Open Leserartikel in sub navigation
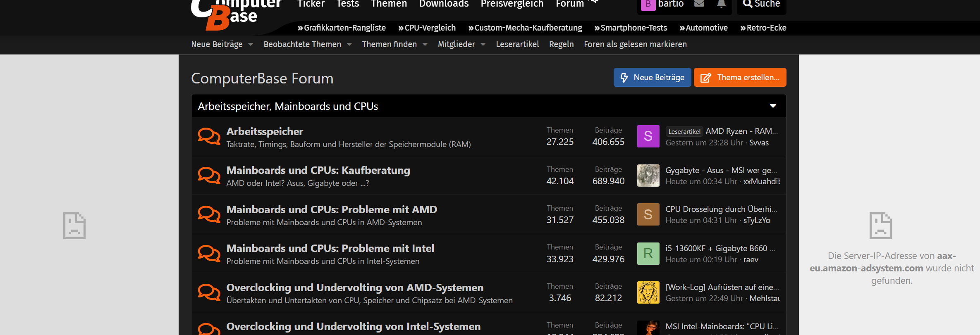 517,44
